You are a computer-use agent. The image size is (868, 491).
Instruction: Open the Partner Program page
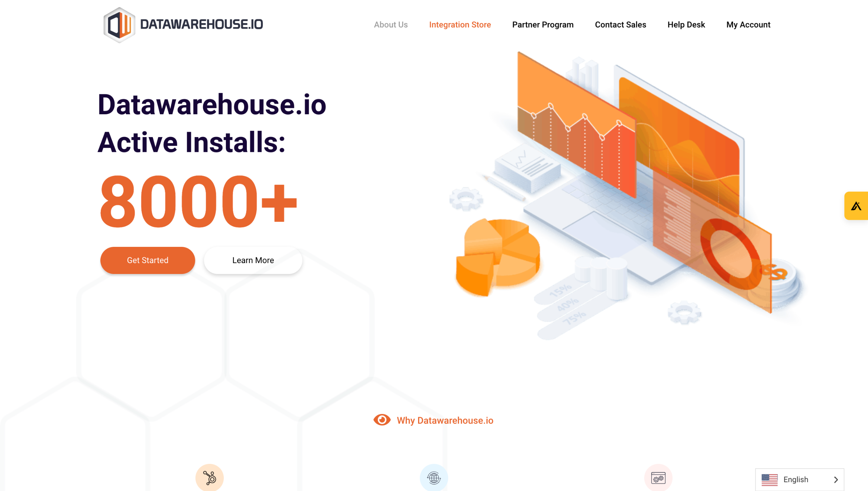click(542, 25)
